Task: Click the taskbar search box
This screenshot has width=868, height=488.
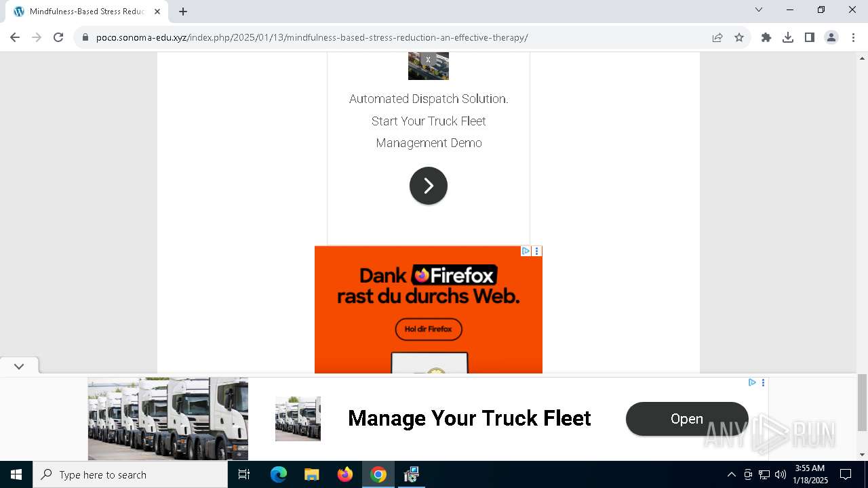Action: [x=130, y=474]
